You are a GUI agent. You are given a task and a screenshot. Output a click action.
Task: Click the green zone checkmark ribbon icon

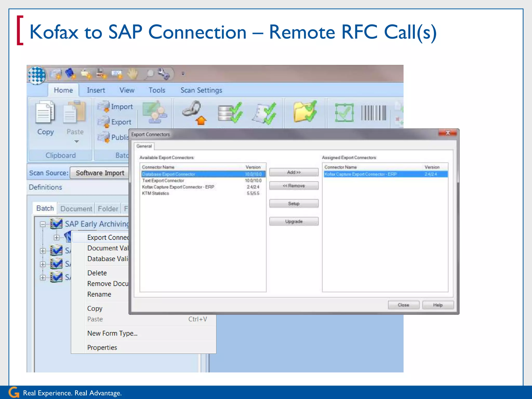[344, 112]
